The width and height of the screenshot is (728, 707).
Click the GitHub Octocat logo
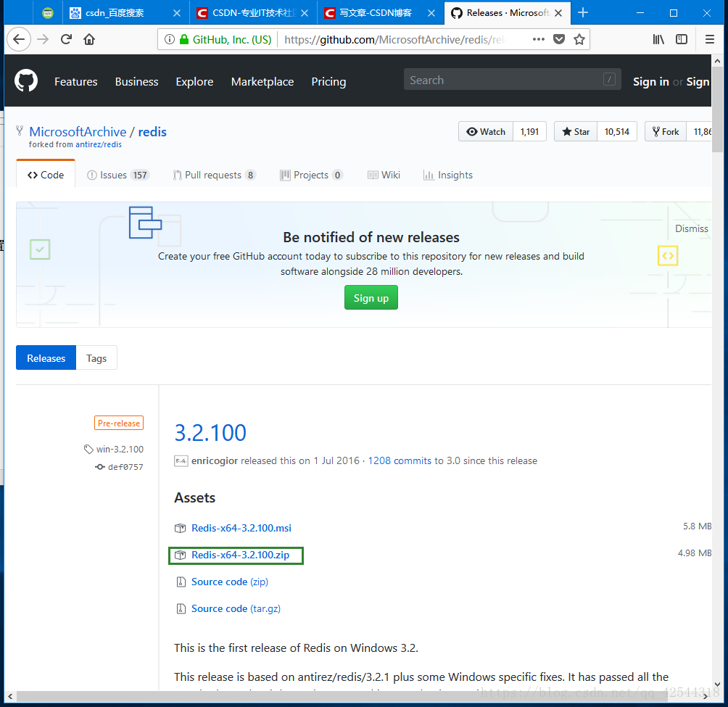26,80
